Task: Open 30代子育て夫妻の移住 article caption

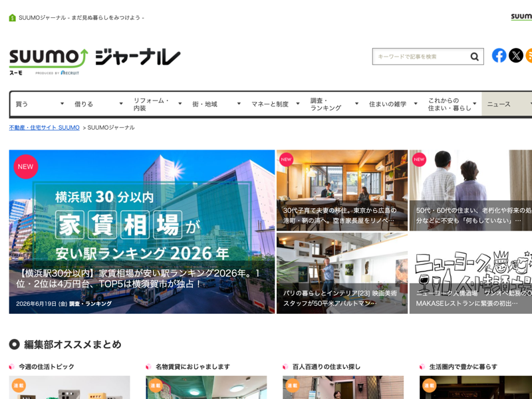Action: coord(340,215)
